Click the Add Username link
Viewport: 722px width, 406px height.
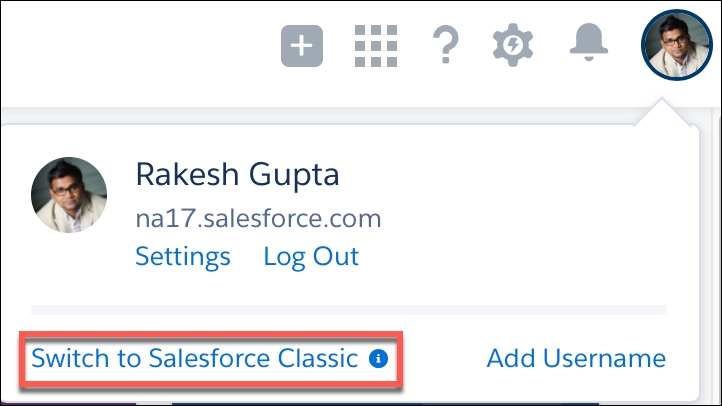576,358
